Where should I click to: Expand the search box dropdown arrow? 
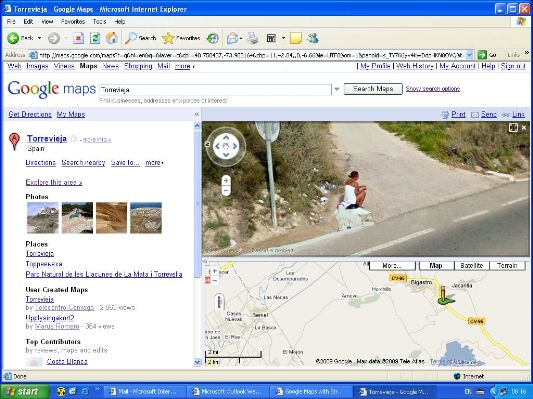337,89
